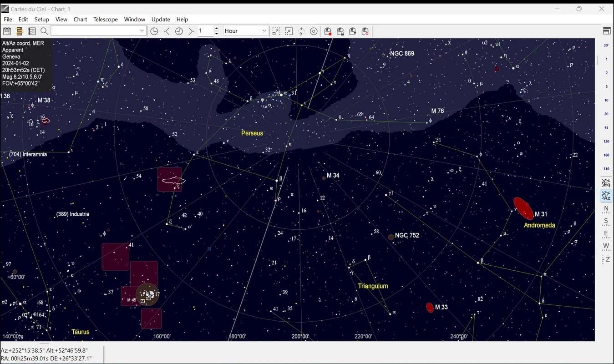This screenshot has height=364, width=614.
Task: Set field of view to 10 degrees
Action: (x=606, y=100)
